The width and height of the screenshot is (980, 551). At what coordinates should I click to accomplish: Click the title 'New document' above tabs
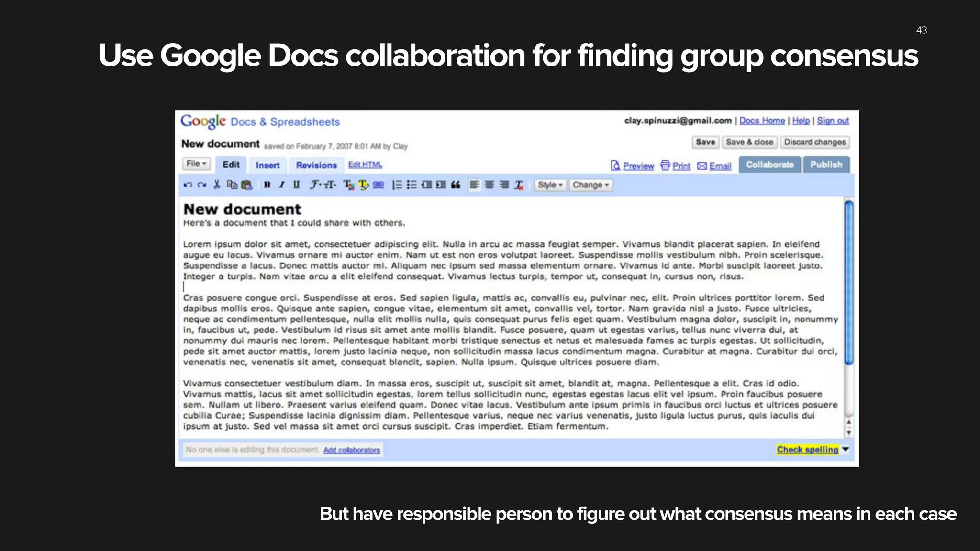[221, 143]
